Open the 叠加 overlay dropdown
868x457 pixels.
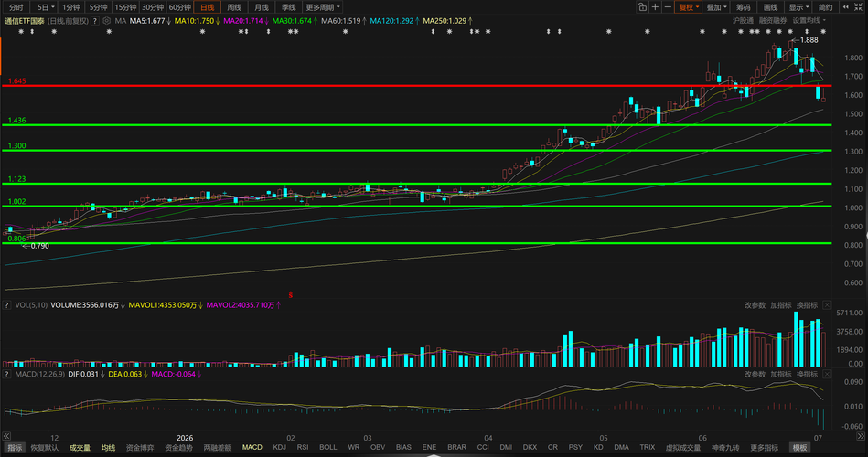coord(716,7)
